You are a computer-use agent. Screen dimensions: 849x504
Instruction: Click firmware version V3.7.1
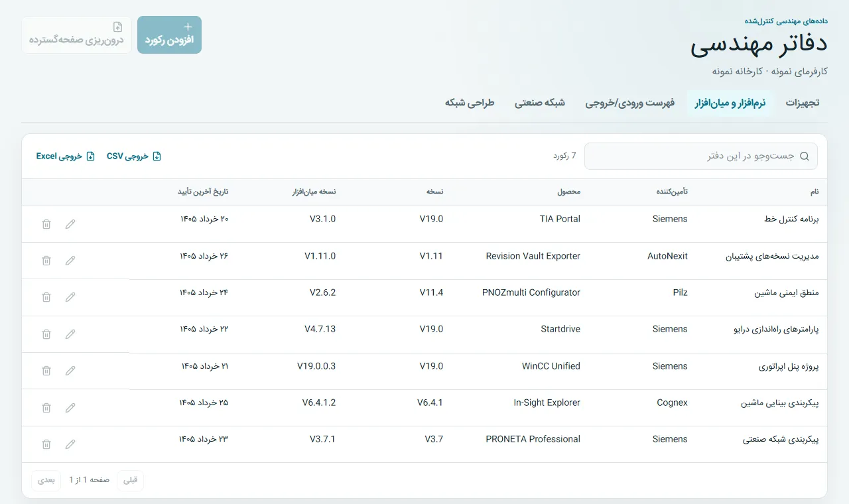pyautogui.click(x=322, y=439)
